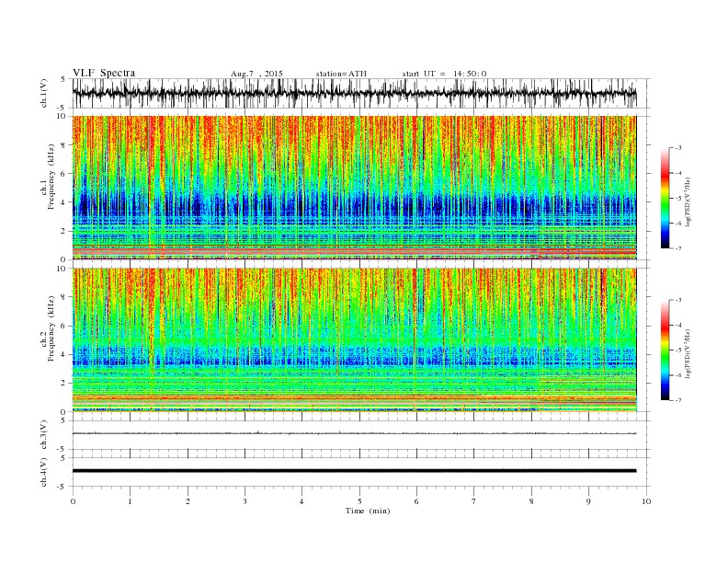This screenshot has width=728, height=563.
Task: Click the time axis tick label '8'
Action: [531, 501]
